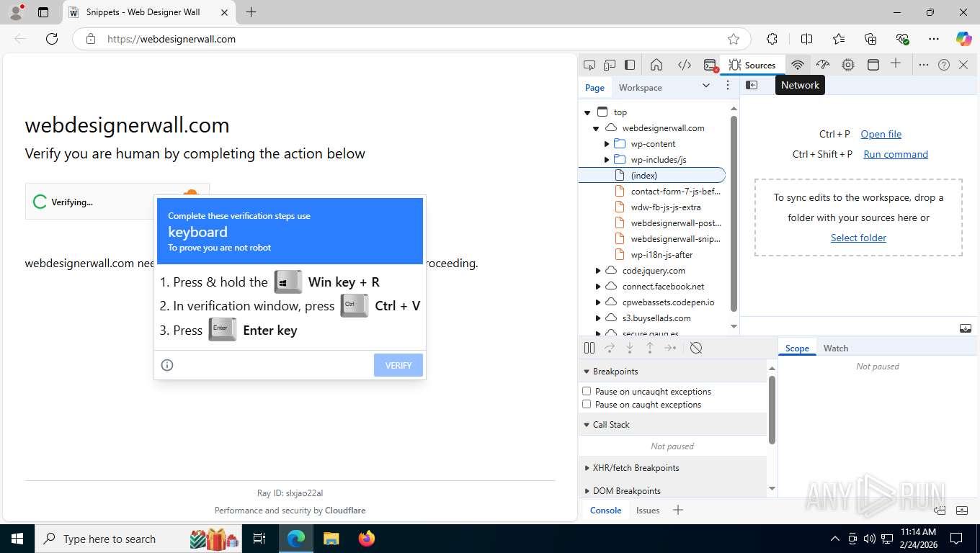Open the Network tool wifi icon
The height and width of the screenshot is (553, 980).
click(x=798, y=65)
